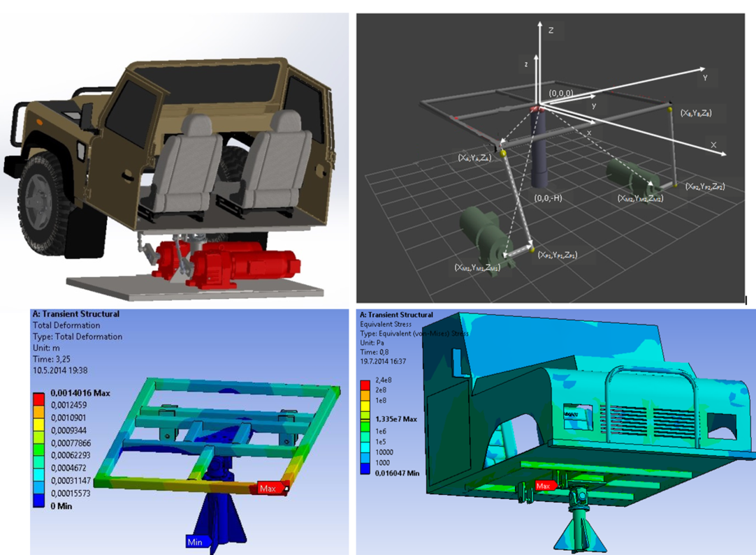Click the '0,0010901' legend value
This screenshot has height=555, width=756.
coord(69,417)
